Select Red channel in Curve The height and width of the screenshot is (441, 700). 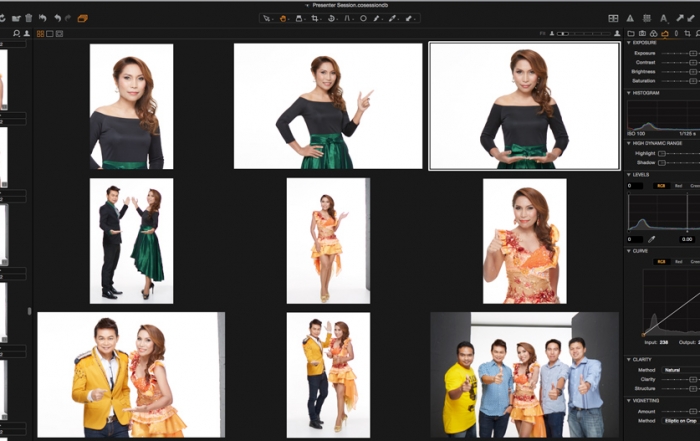point(678,262)
